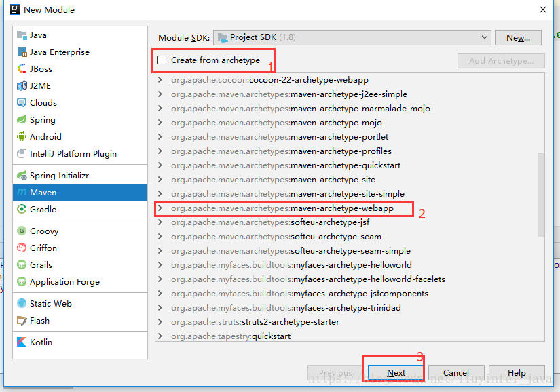The width and height of the screenshot is (560, 392).
Task: Expand softeu-archetype-jsf node
Action: pyautogui.click(x=160, y=222)
